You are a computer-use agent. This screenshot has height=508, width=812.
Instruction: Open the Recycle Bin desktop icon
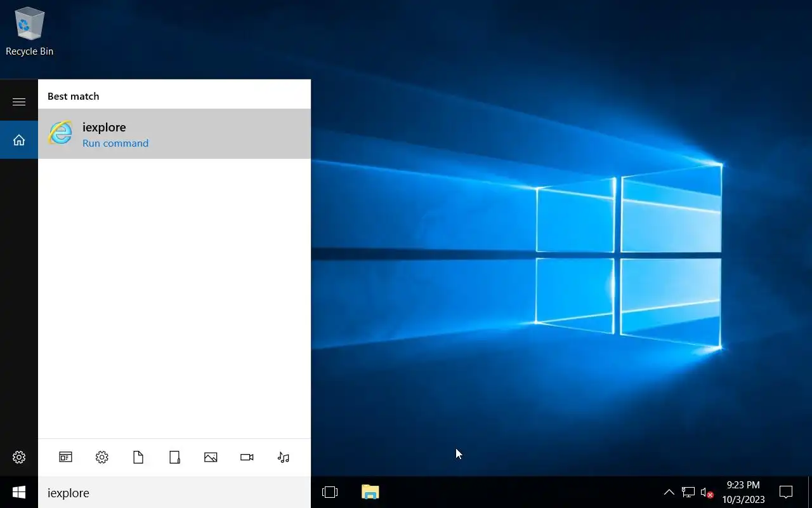(29, 32)
